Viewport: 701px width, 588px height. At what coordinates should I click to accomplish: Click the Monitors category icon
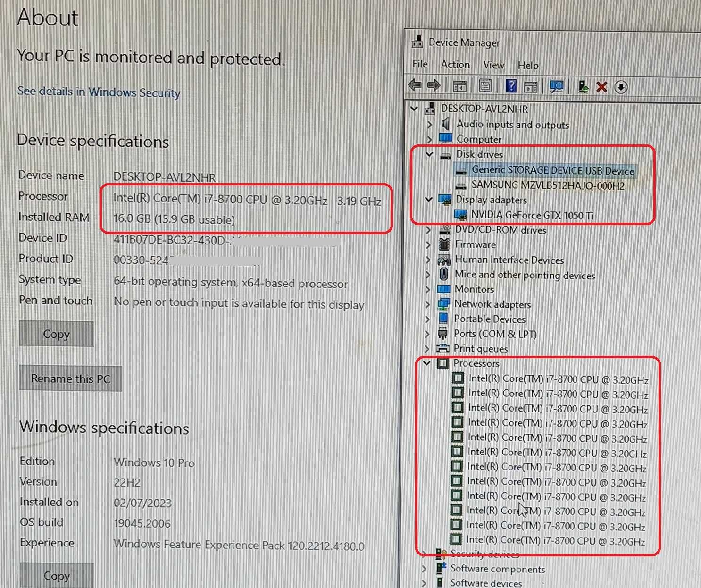(444, 289)
